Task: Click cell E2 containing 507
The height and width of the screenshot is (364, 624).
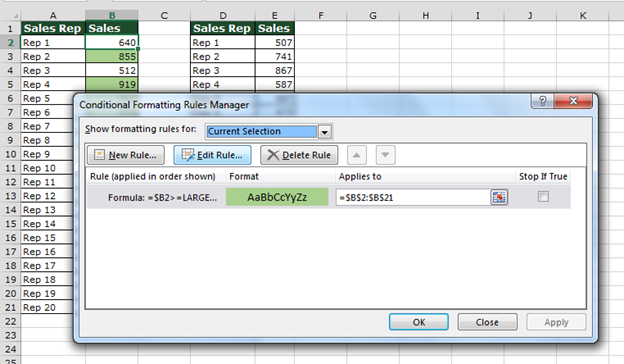Action: click(275, 43)
